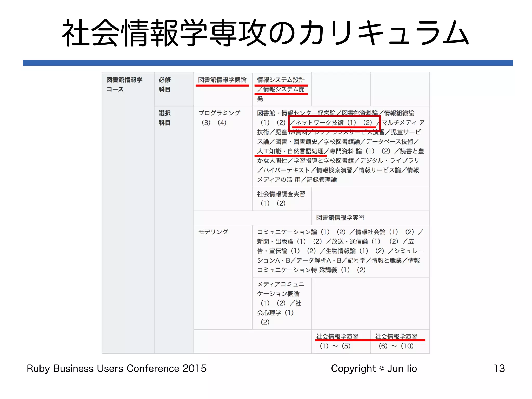Click the 記録管理論 text
Image resolution: width=532 pixels, height=399 pixels.
(x=322, y=180)
